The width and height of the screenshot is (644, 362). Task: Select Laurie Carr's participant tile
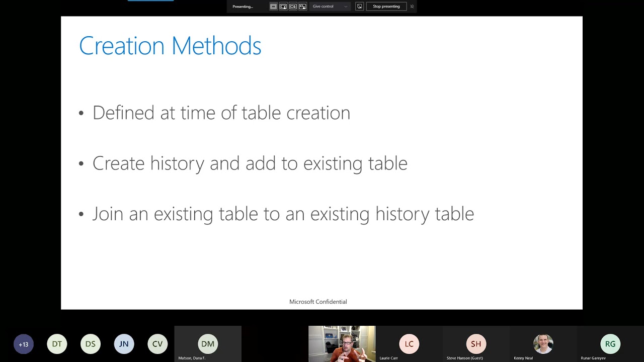pos(409,344)
